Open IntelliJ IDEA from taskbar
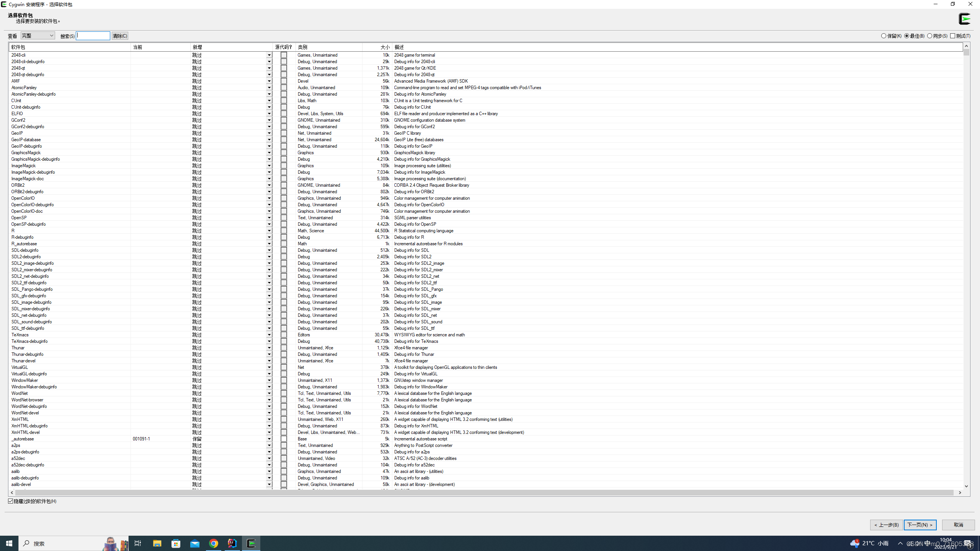The image size is (980, 551). [232, 543]
